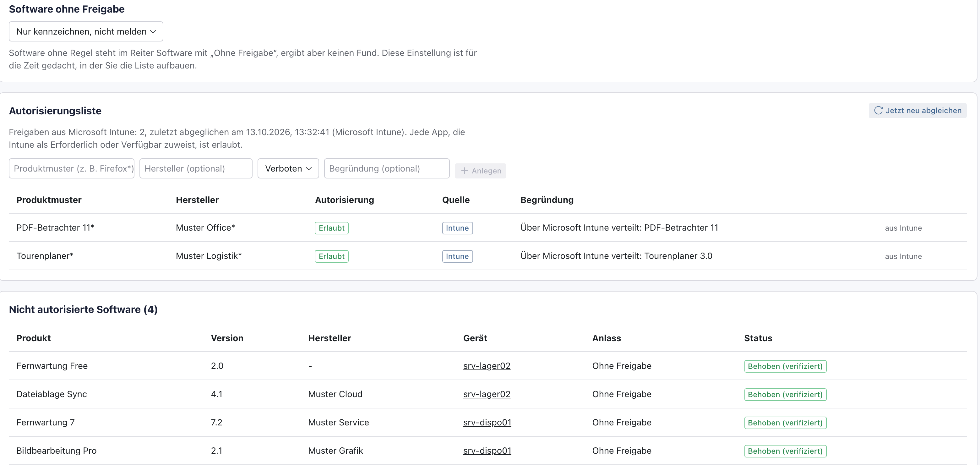This screenshot has height=465, width=980.
Task: Click the 'Tourenplaner*' product pattern cell
Action: [45, 256]
